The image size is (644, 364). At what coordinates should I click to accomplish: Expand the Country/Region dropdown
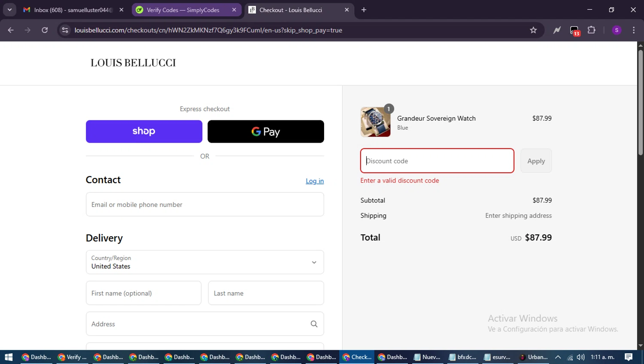(205, 262)
